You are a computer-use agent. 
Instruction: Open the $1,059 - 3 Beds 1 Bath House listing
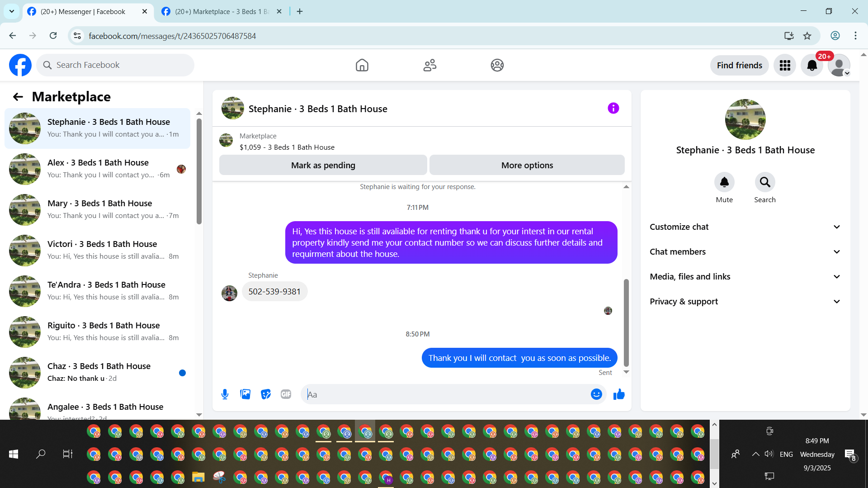[287, 147]
